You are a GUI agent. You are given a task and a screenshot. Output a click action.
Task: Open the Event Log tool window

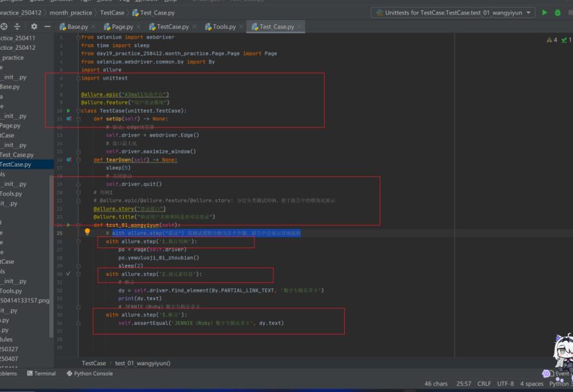tap(561, 373)
